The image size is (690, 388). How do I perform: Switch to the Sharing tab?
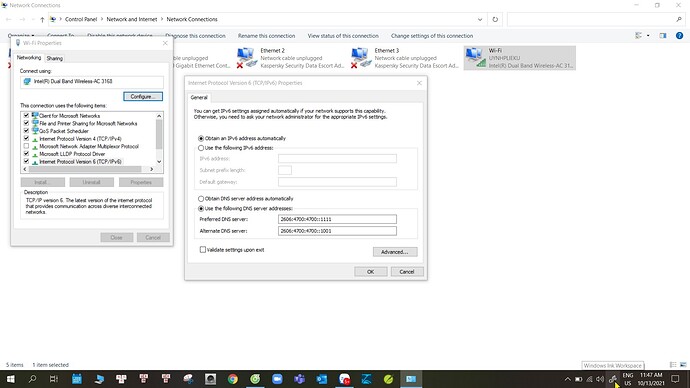pyautogui.click(x=55, y=58)
